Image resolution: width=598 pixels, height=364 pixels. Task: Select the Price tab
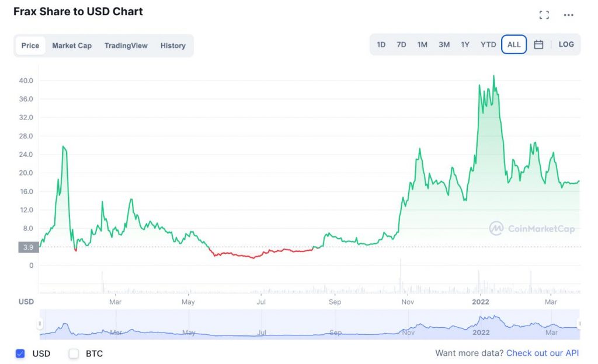tap(30, 45)
